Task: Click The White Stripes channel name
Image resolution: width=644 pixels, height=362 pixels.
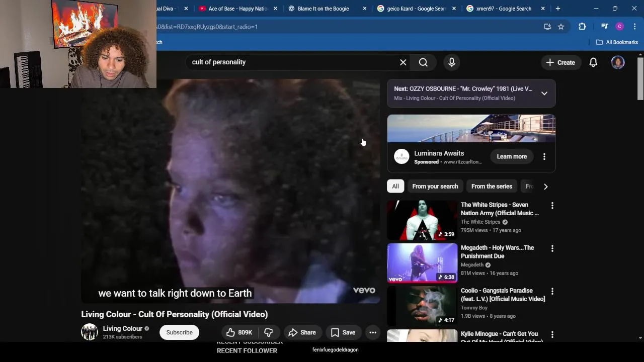Action: [x=480, y=222]
